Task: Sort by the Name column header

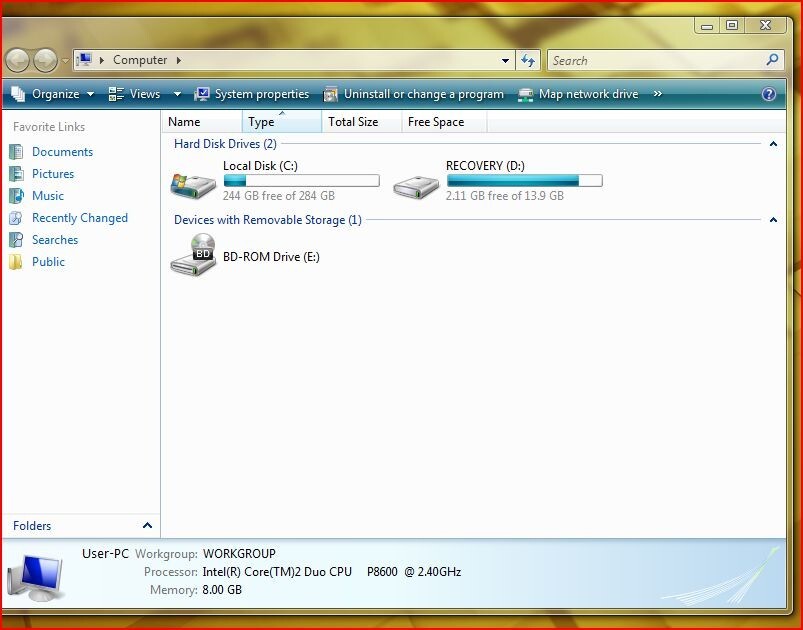Action: 202,122
